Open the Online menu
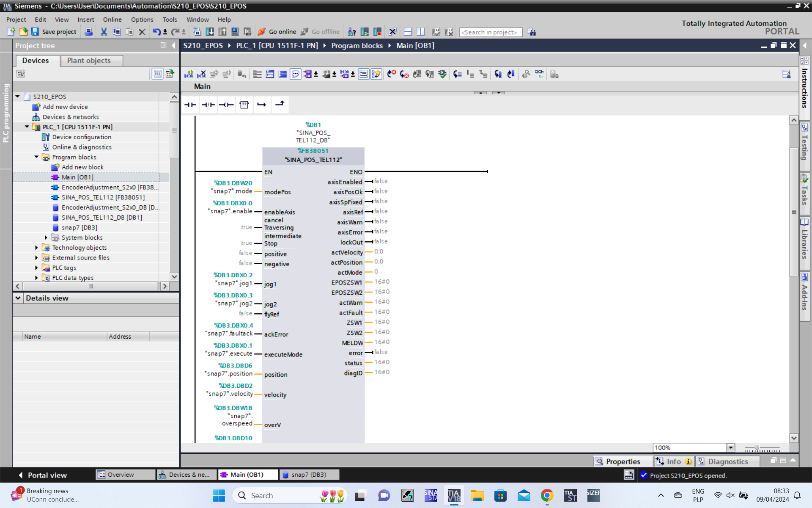 112,19
